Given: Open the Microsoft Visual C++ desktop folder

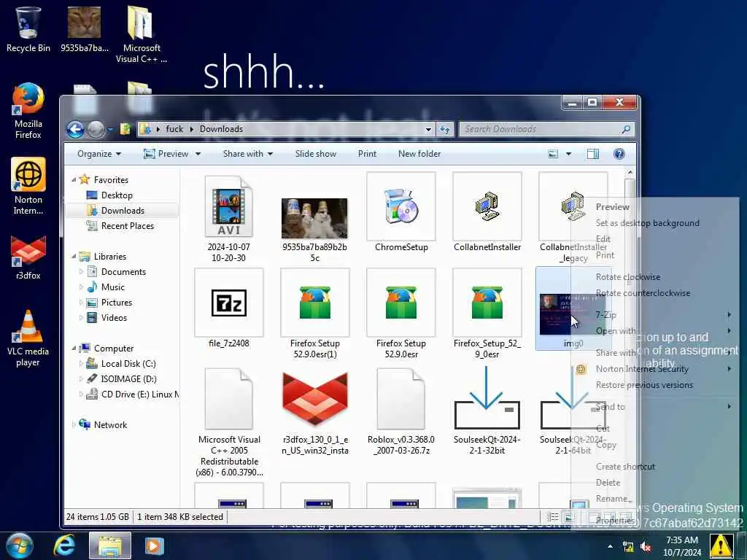Looking at the screenshot, I should click(x=141, y=34).
